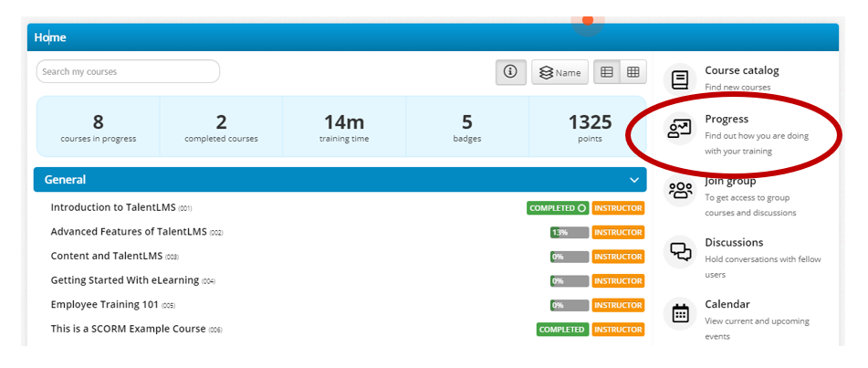Open the Course catalog link
Screen dimensions: 868x368
click(x=741, y=70)
